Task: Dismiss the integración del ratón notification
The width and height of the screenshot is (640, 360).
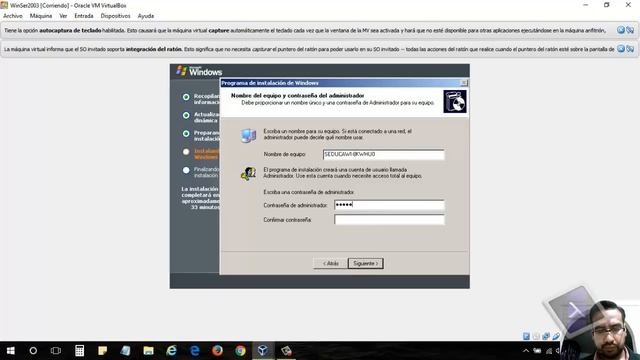Action: pyautogui.click(x=621, y=49)
